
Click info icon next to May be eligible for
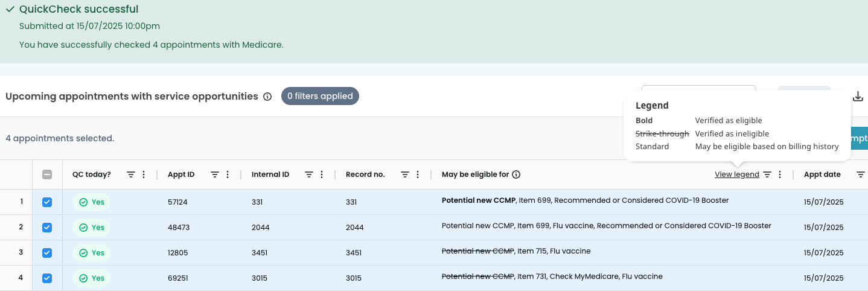516,174
